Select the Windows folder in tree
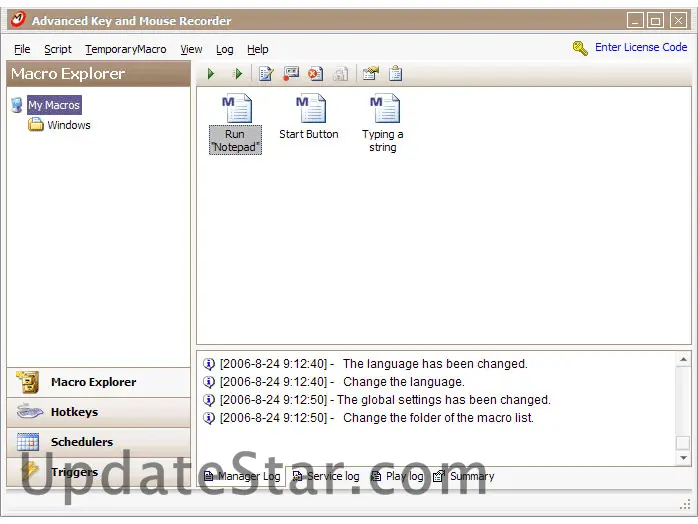698x524 pixels. (x=68, y=125)
